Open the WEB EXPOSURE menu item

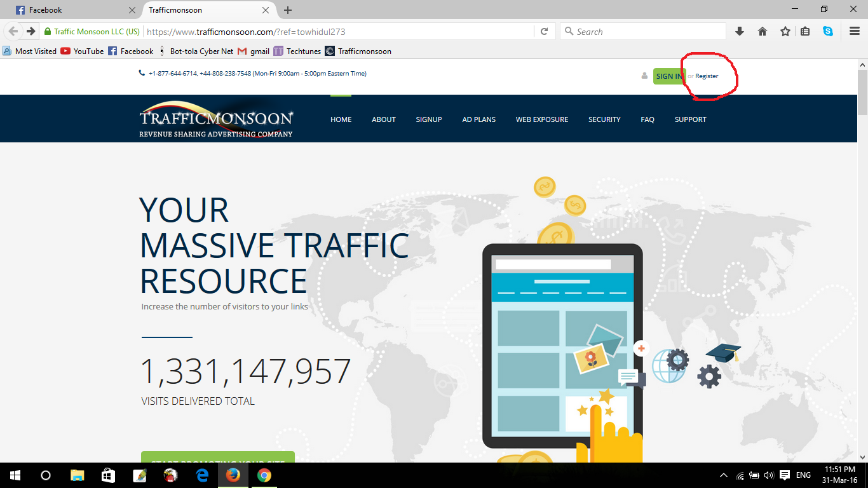point(542,119)
